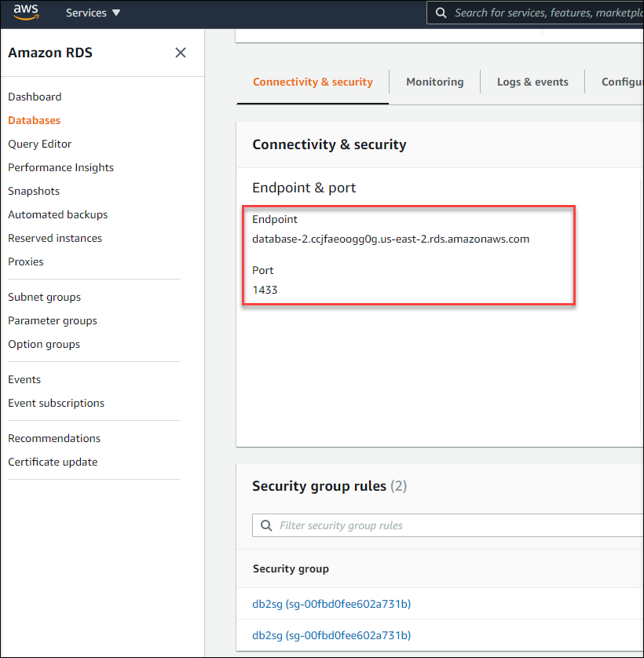
Task: Open the Logs & events tab
Action: tap(532, 82)
